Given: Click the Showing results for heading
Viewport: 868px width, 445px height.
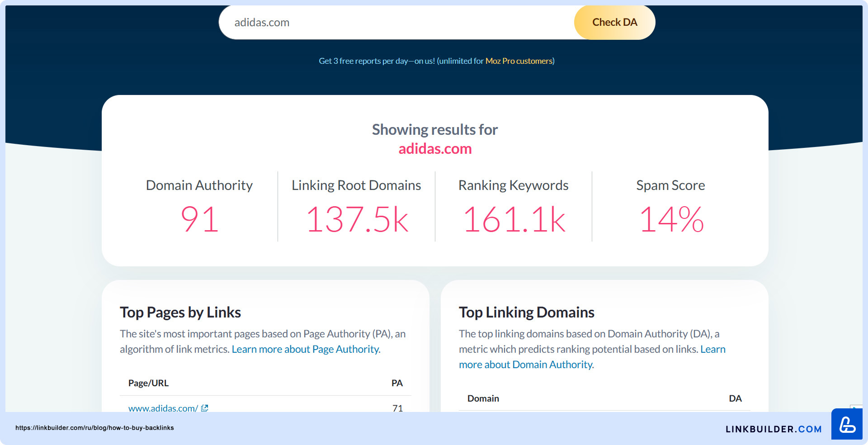Looking at the screenshot, I should [435, 130].
